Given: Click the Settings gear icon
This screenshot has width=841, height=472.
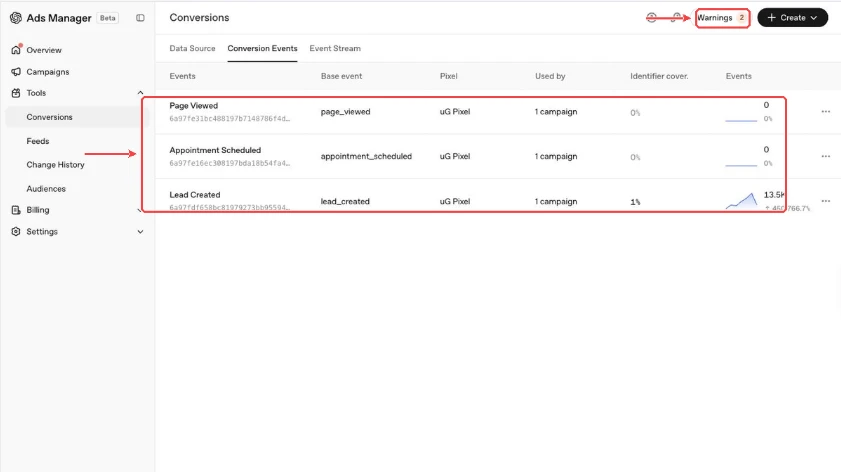Looking at the screenshot, I should (x=16, y=231).
